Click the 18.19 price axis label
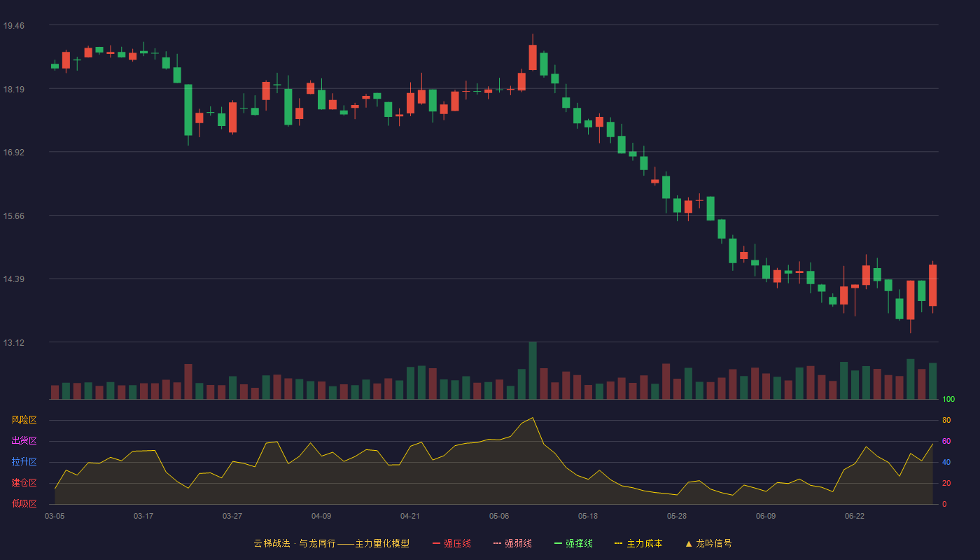The width and height of the screenshot is (980, 560). 14,90
